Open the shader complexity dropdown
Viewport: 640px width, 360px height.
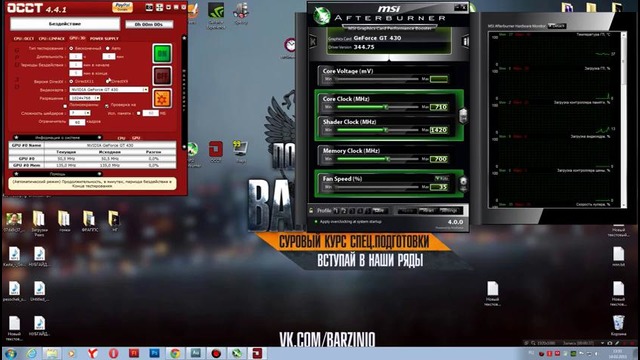tap(80, 113)
